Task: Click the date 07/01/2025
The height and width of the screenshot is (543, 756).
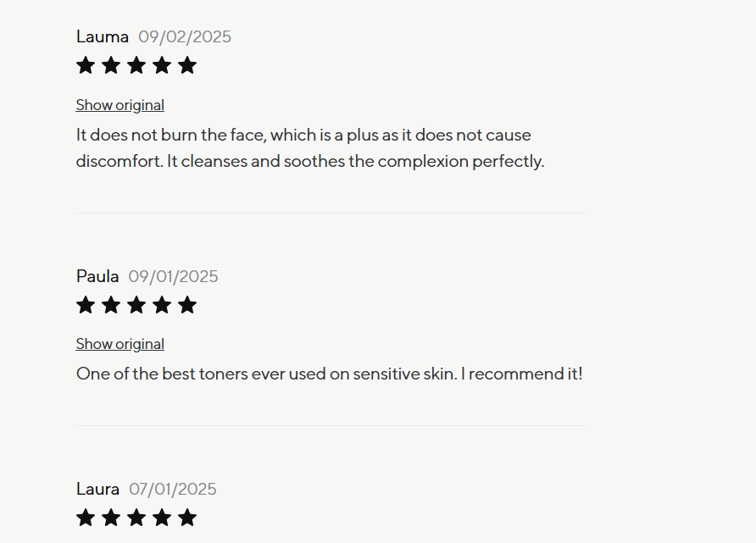Action: 173,489
